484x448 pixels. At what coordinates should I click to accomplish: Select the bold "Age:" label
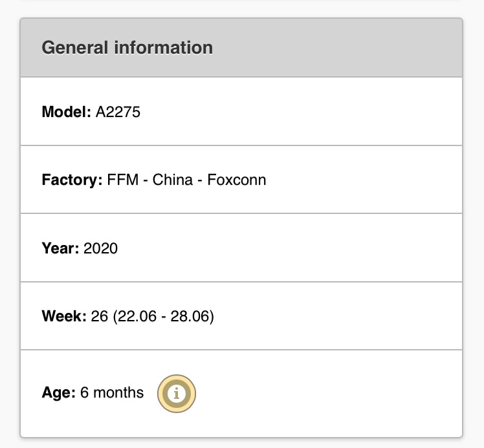(x=58, y=392)
